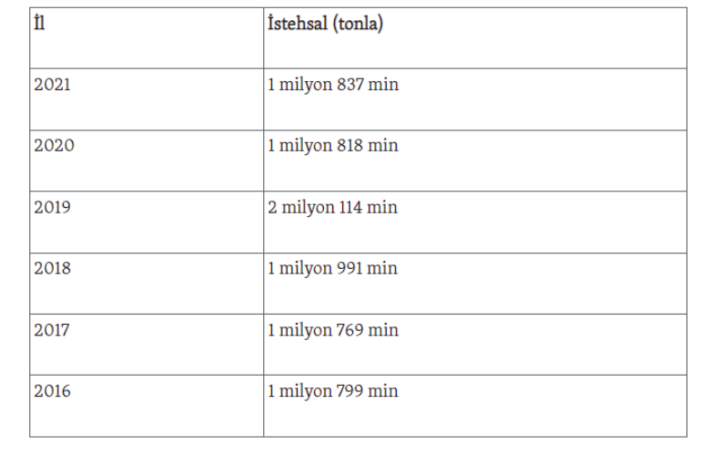Click the "1 milyon 799 min" production value
Image resolution: width=728 pixels, height=476 pixels.
[x=333, y=391]
